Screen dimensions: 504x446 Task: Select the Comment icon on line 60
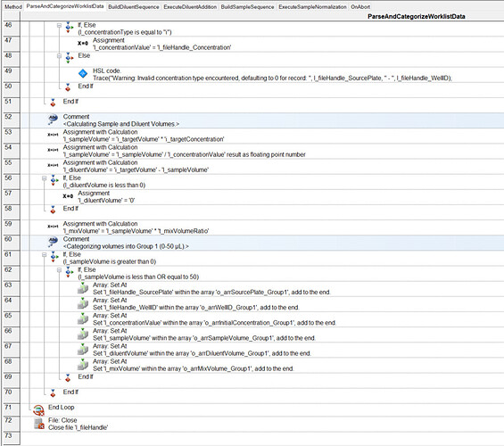tap(53, 242)
